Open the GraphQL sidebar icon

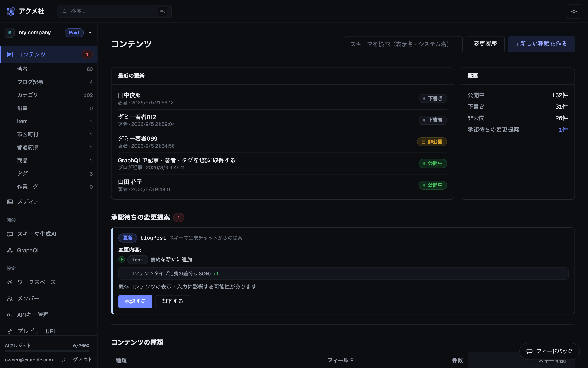[x=10, y=250]
